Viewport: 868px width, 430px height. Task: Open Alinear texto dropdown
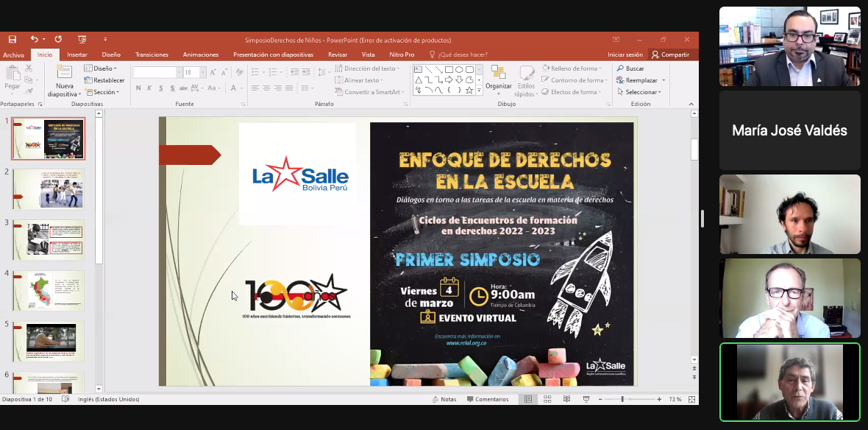pyautogui.click(x=360, y=80)
